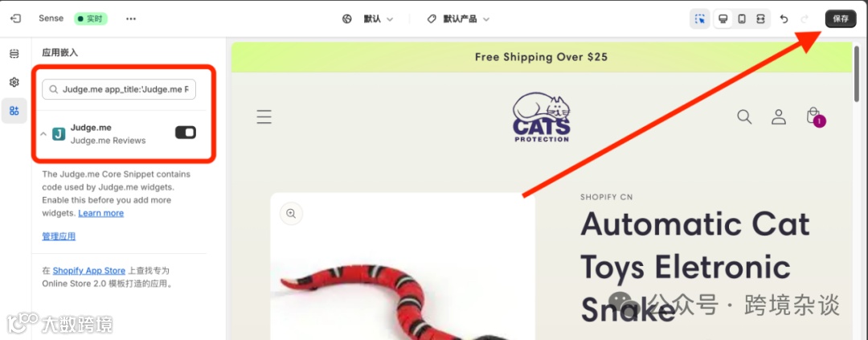The width and height of the screenshot is (868, 340).
Task: Open the Learn more link
Action: click(100, 213)
